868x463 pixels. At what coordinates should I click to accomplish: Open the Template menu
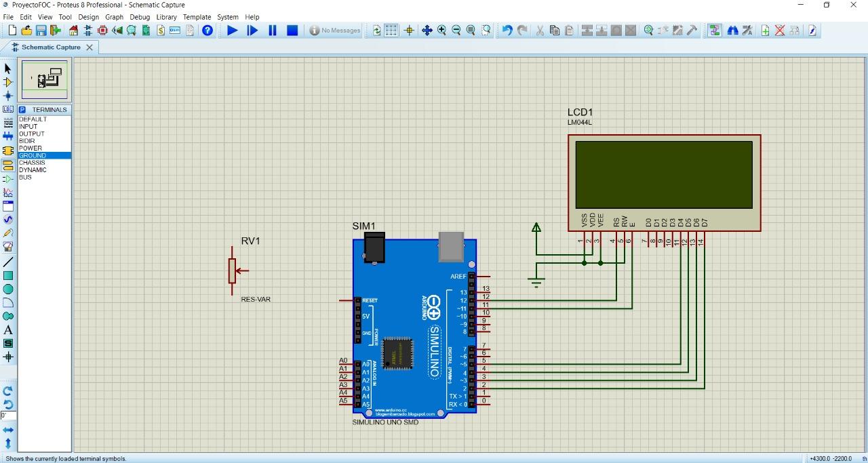coord(197,17)
